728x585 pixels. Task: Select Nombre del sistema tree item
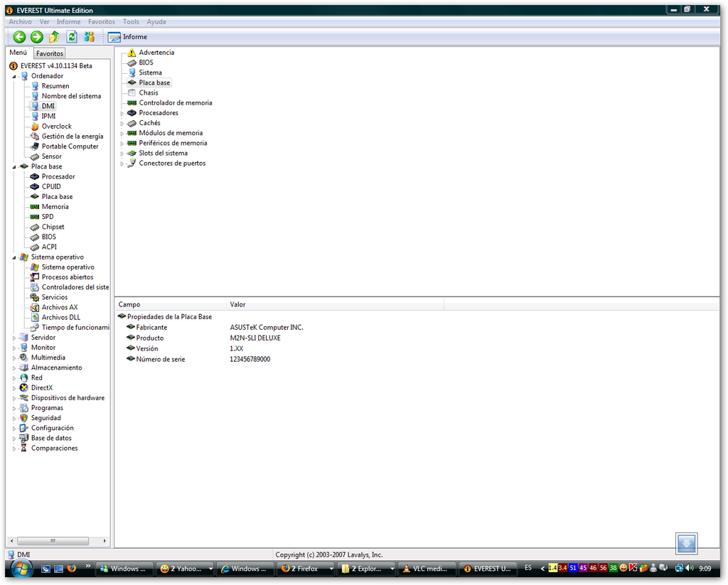(x=71, y=96)
